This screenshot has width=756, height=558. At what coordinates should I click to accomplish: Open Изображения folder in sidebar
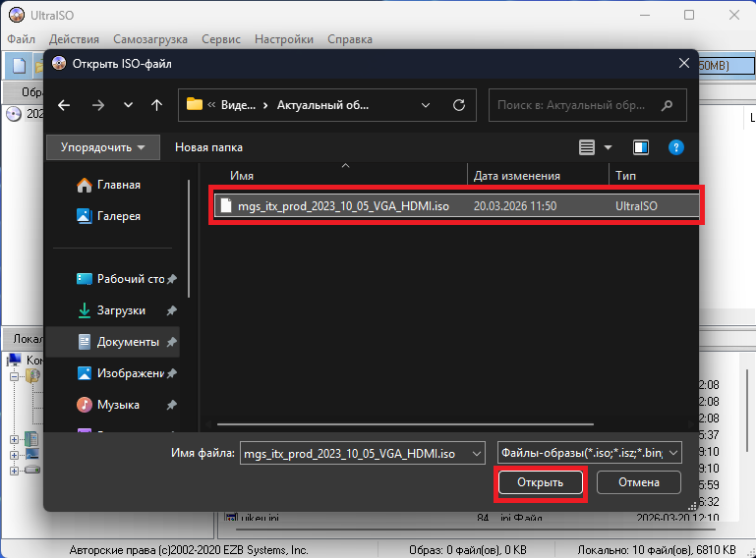[x=121, y=373]
